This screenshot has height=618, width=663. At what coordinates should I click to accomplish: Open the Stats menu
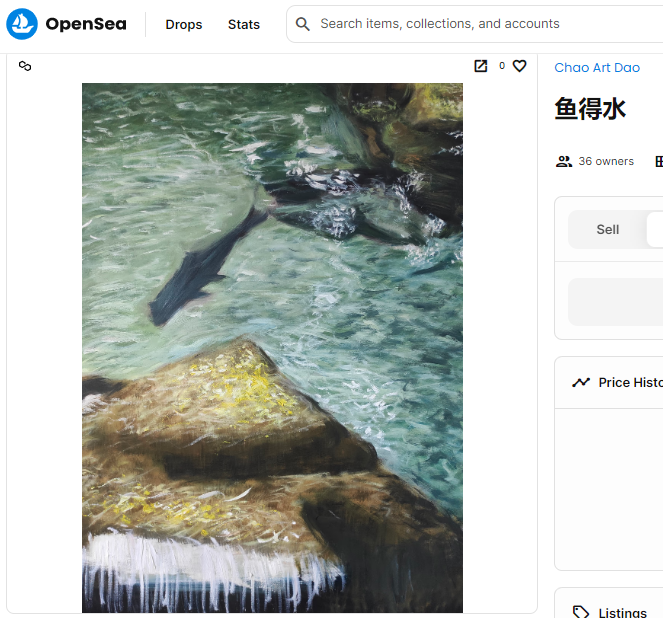244,25
